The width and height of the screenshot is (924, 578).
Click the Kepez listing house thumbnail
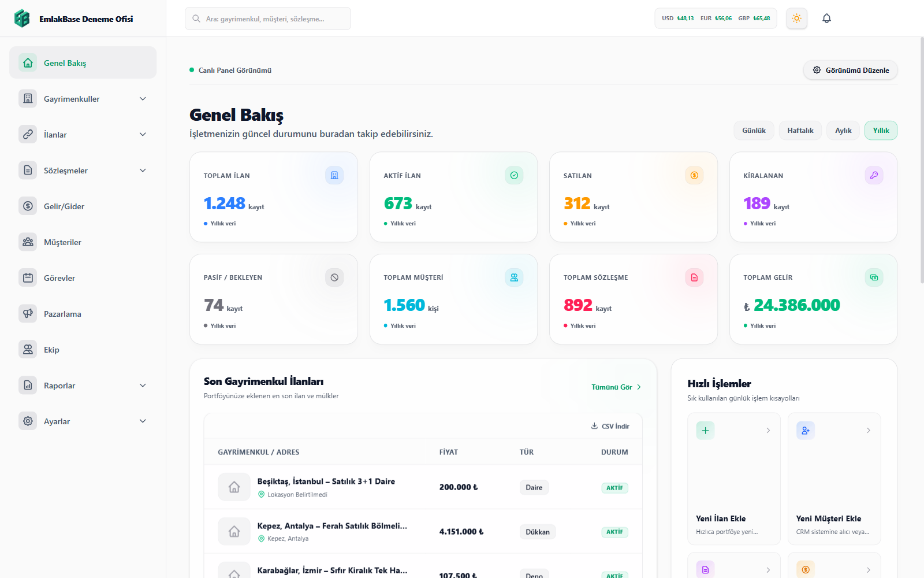[234, 531]
